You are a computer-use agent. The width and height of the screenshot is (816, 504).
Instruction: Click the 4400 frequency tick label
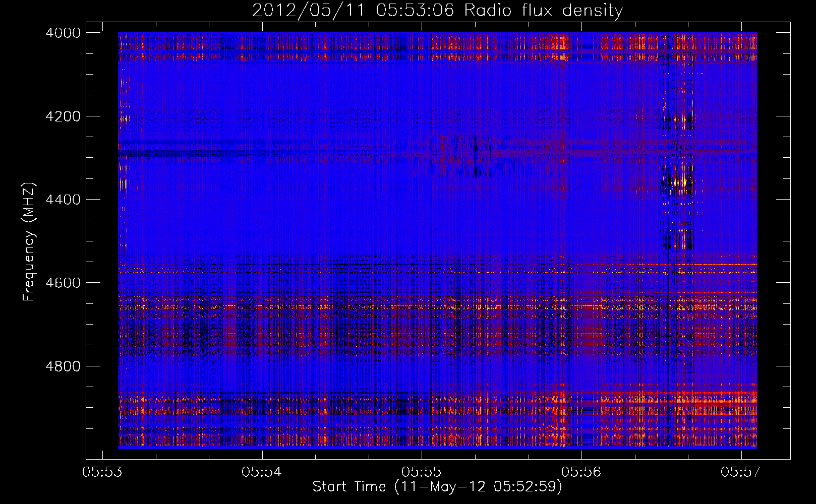coord(63,200)
